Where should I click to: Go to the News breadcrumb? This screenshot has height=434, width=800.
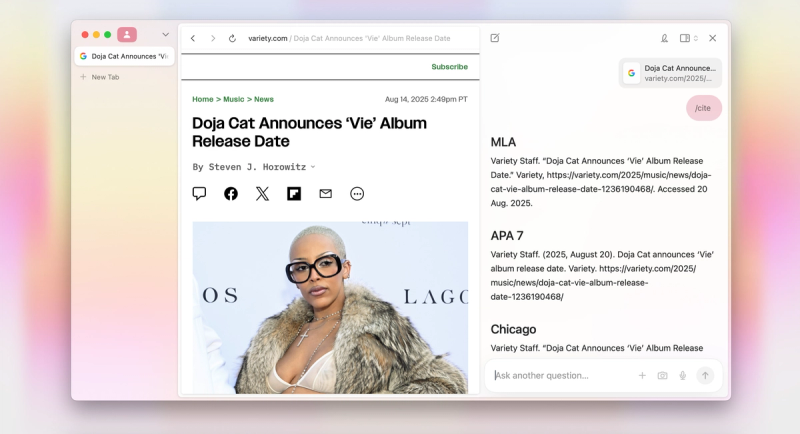pyautogui.click(x=264, y=99)
